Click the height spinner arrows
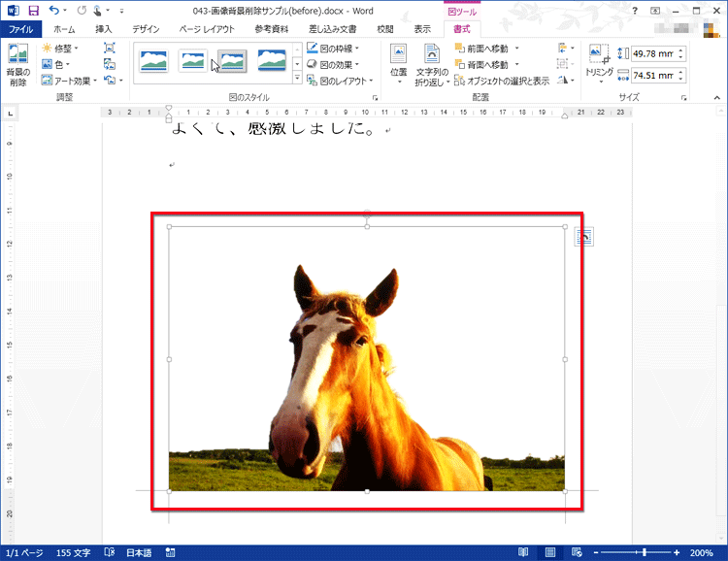Image resolution: width=728 pixels, height=561 pixels. 681,54
